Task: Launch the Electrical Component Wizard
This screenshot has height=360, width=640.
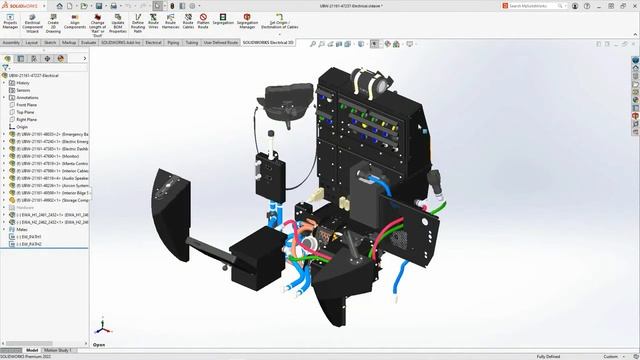Action: 32,23
